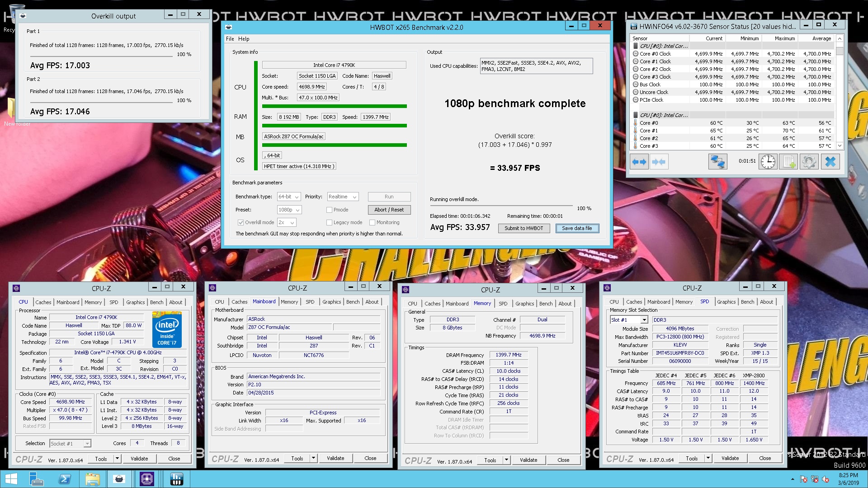Click Intel Core i7 logo in CPU-Z
The image size is (868, 488).
pyautogui.click(x=167, y=330)
